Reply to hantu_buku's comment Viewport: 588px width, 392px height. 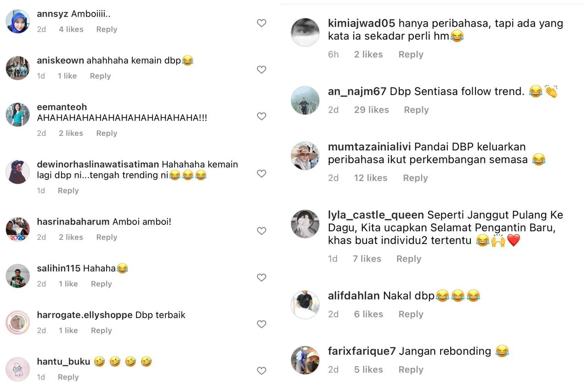pos(68,377)
